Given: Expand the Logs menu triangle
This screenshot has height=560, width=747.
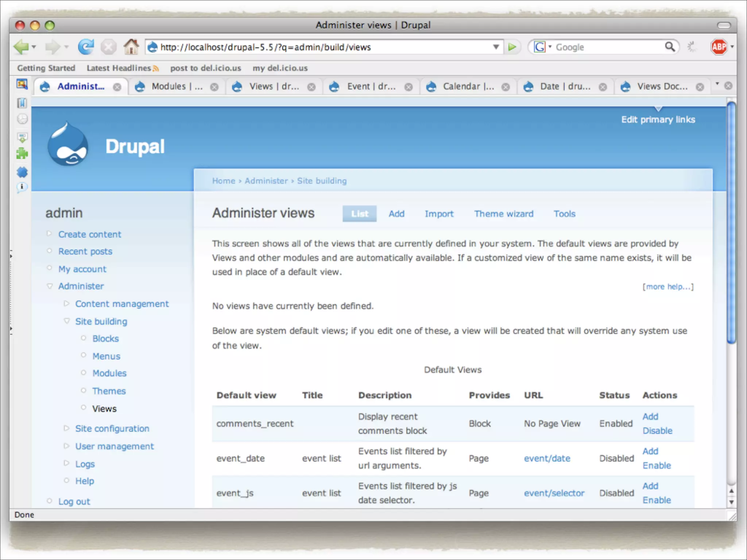Looking at the screenshot, I should tap(66, 463).
